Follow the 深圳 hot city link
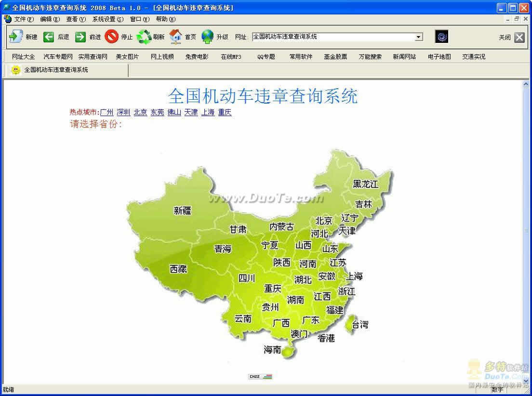This screenshot has height=396, width=532. (x=123, y=112)
